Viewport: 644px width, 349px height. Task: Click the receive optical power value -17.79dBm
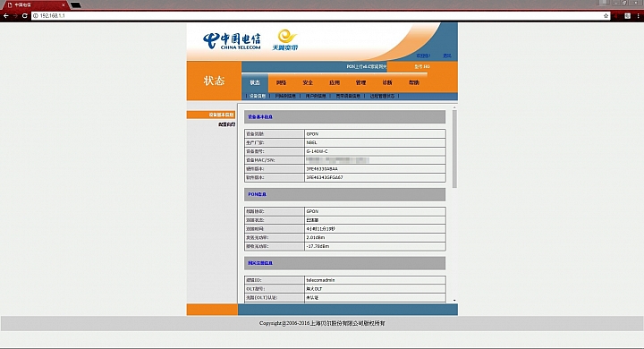(x=318, y=246)
